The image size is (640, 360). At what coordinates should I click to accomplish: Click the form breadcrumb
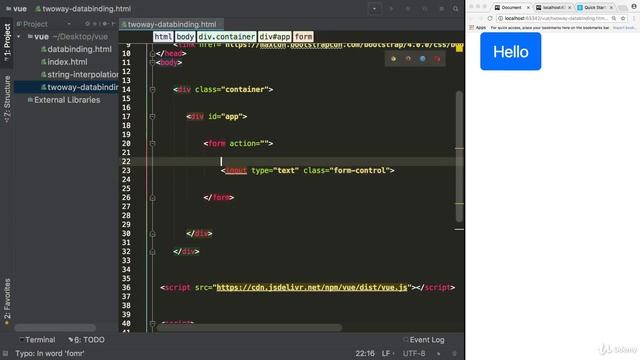tap(303, 37)
